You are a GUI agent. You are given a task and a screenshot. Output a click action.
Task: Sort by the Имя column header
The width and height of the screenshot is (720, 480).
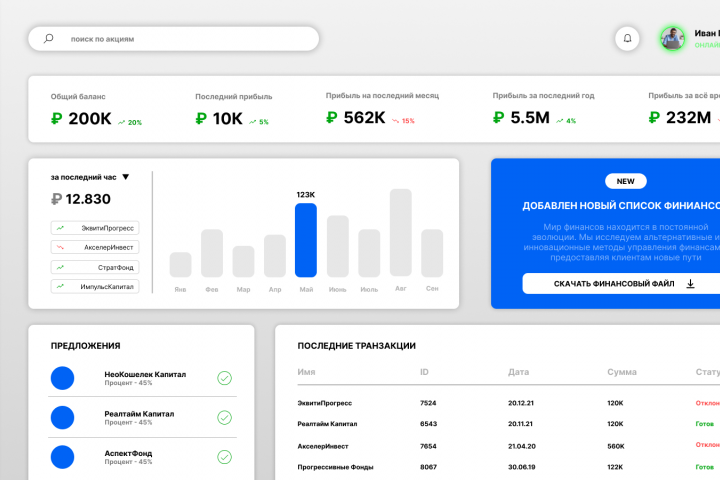point(306,372)
